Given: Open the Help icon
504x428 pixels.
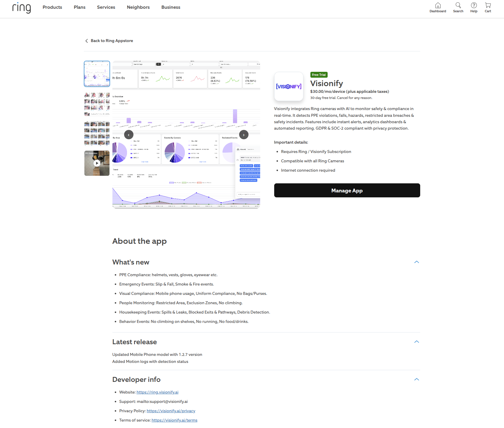Looking at the screenshot, I should [473, 7].
